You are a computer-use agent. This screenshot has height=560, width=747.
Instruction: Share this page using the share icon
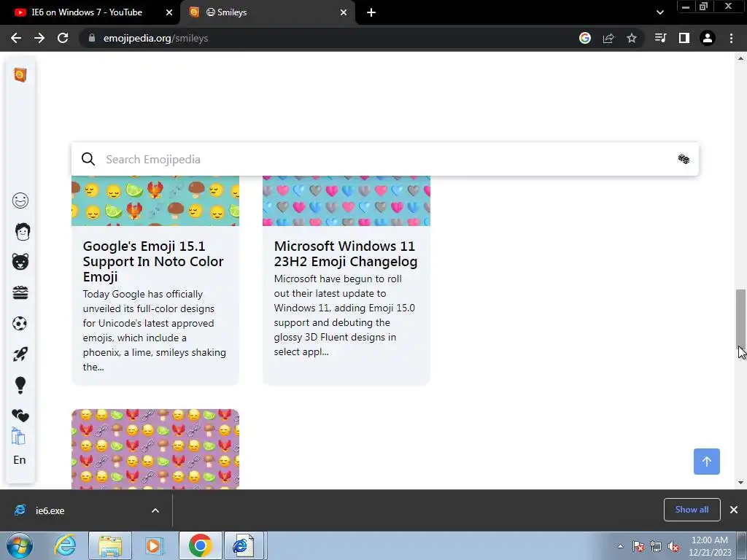coord(608,38)
